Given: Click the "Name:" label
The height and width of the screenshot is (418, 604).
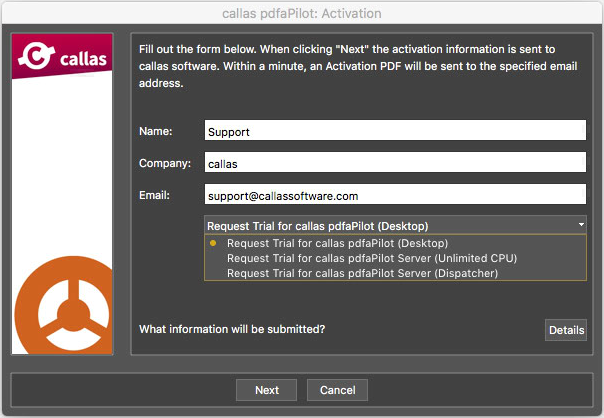Looking at the screenshot, I should click(x=156, y=131).
